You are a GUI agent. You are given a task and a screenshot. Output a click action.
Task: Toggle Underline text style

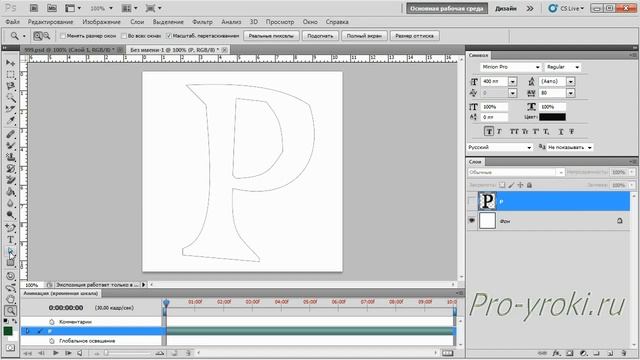[561, 131]
